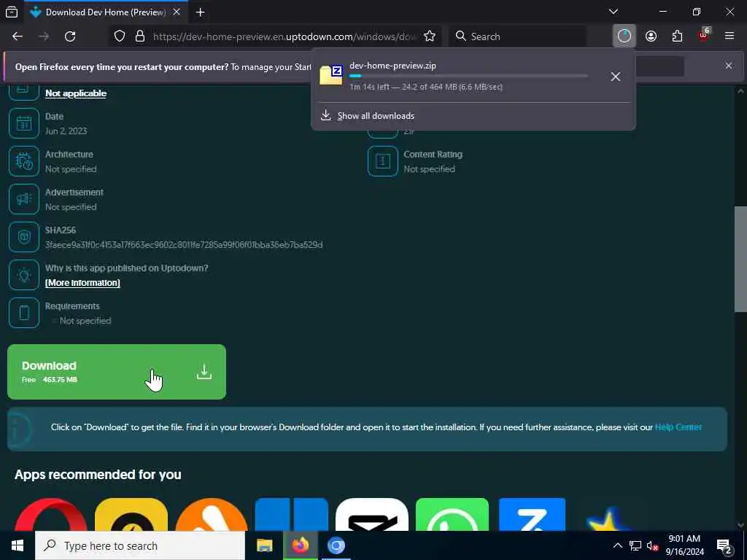Viewport: 747px width, 560px height.
Task: Go back to the previous page
Action: coord(18,36)
